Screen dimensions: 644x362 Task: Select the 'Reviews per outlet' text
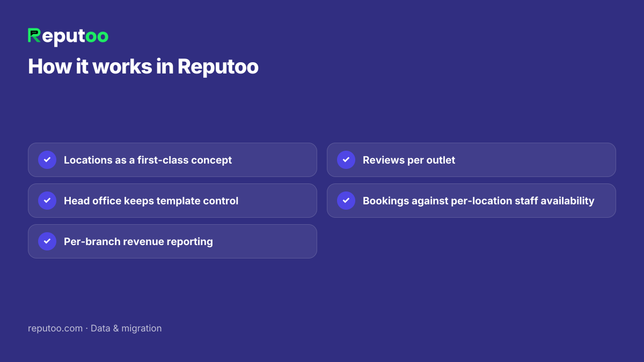click(x=409, y=160)
